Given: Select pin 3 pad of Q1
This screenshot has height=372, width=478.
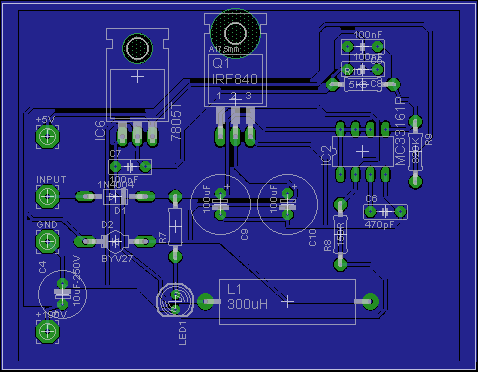Looking at the screenshot, I should point(250,136).
